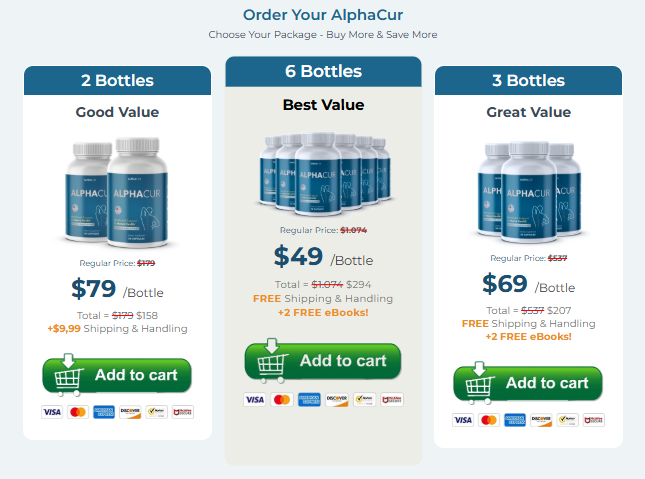Add the 6 Bottles package to cart
645x479 pixels.
click(x=323, y=360)
